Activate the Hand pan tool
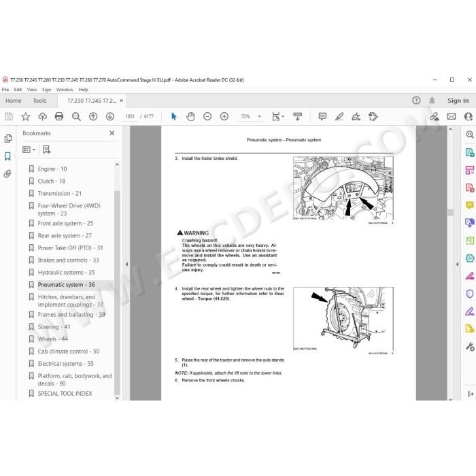476x476 pixels. [x=190, y=116]
